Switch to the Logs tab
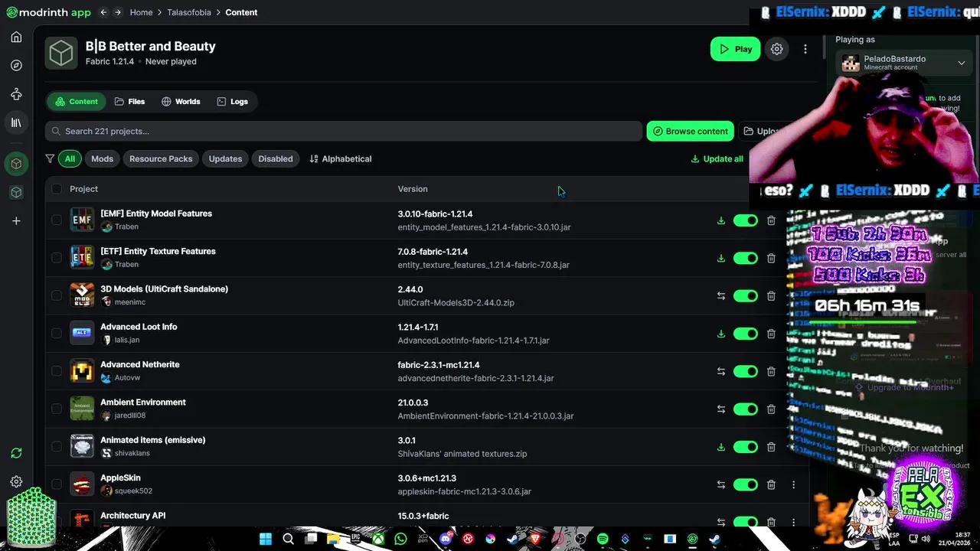 coord(233,102)
